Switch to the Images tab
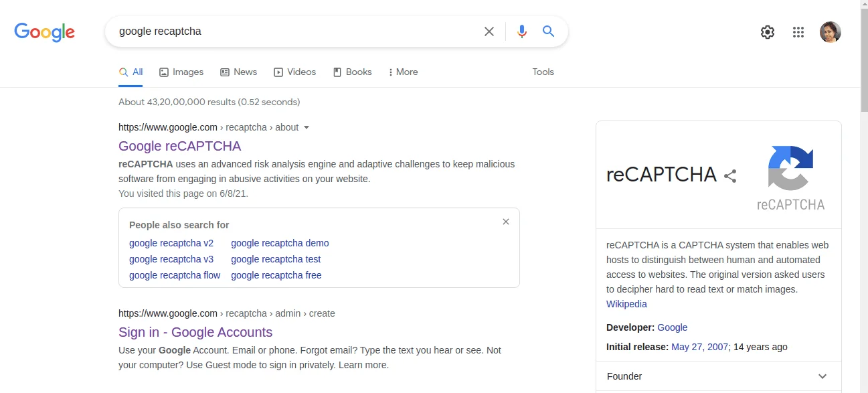868x393 pixels. [x=181, y=72]
